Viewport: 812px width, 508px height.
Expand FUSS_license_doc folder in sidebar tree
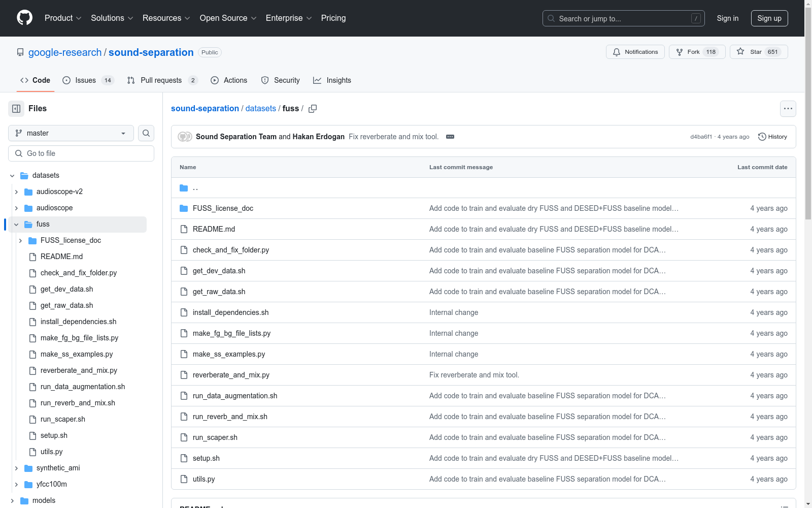pos(20,241)
